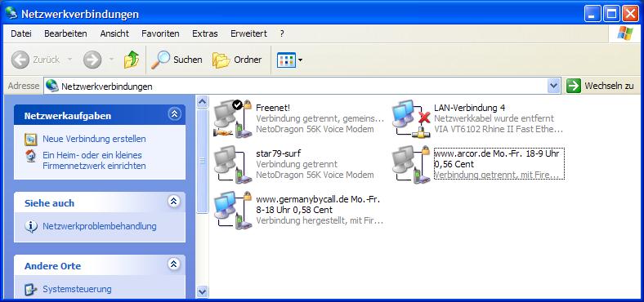The image size is (644, 302).
Task: Open the forward button history dropdown arrow
Action: point(111,60)
